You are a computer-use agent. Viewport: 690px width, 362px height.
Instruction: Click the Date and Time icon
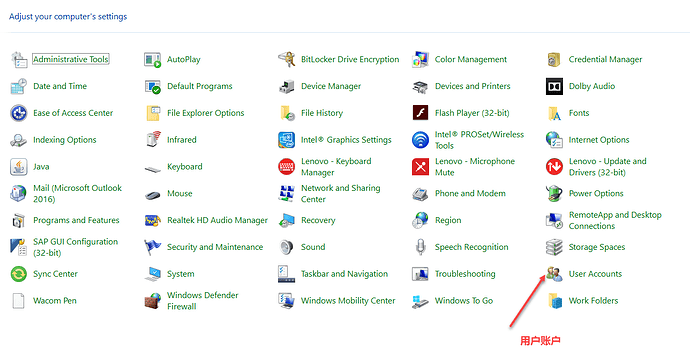(19, 86)
